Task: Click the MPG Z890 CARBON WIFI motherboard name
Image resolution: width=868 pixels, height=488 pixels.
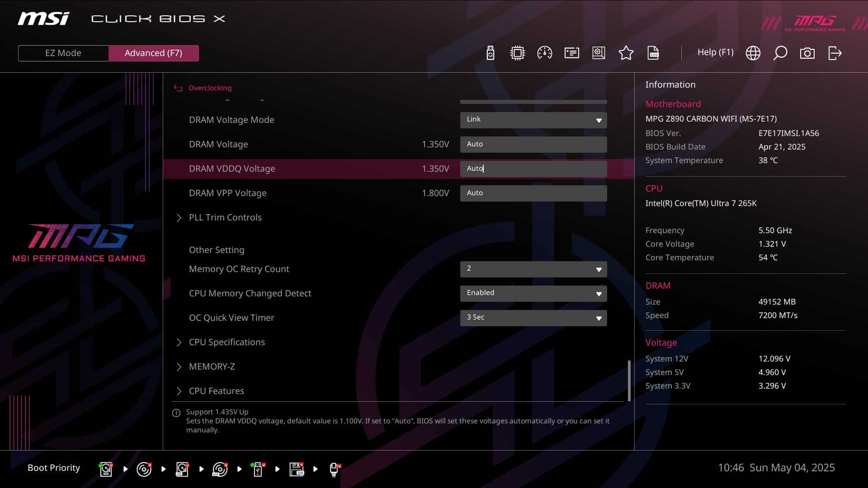Action: [x=711, y=119]
